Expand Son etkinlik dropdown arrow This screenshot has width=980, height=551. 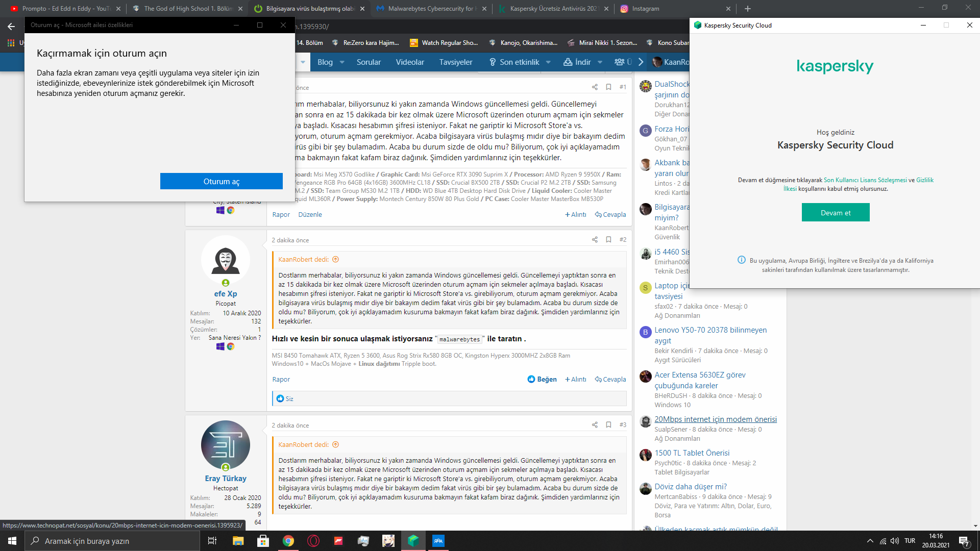[x=548, y=62]
